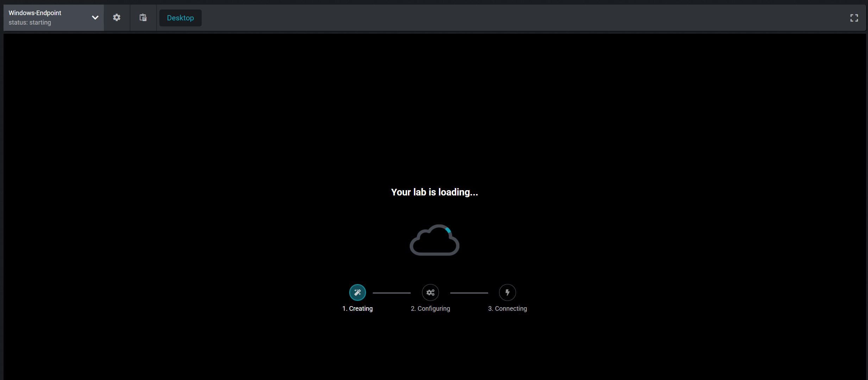Open the settings gear menu

[x=117, y=18]
